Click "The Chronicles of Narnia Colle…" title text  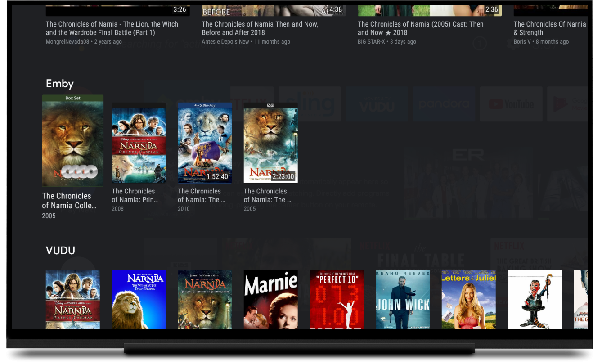69,201
